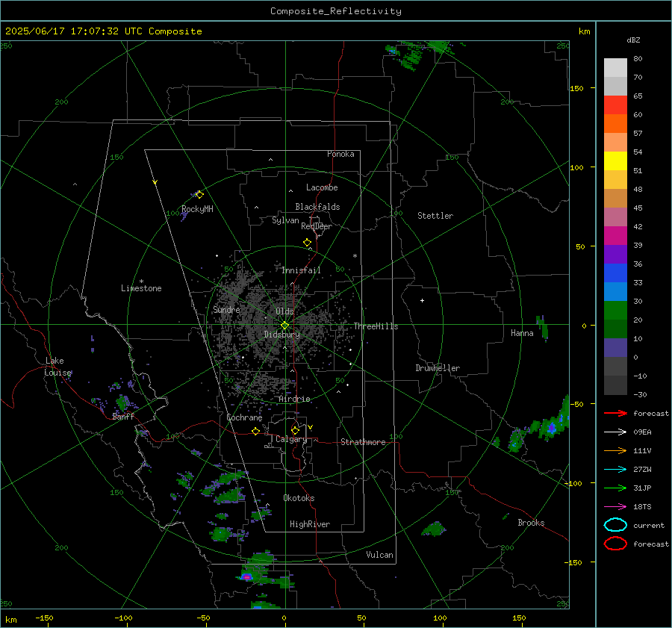
Task: Click the light blue swatch in dBZ scale
Action: coord(615,291)
